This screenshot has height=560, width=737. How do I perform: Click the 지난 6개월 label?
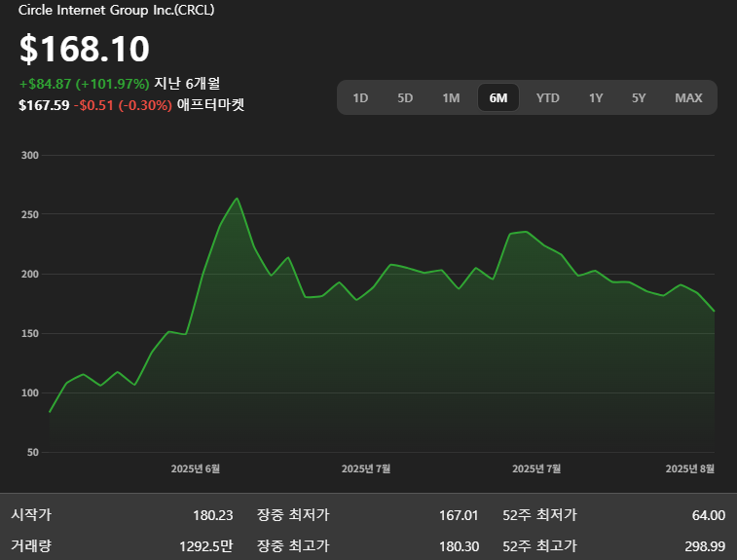pyautogui.click(x=187, y=83)
